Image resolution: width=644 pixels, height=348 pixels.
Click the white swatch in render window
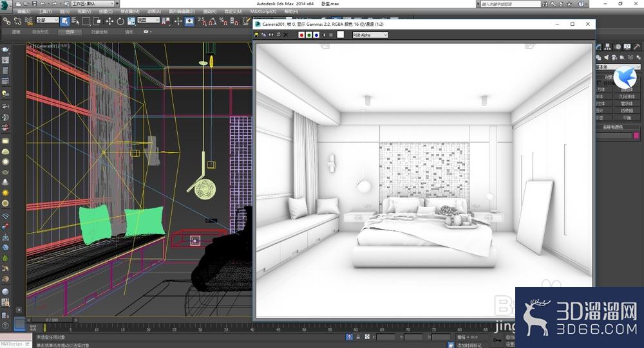pyautogui.click(x=341, y=35)
